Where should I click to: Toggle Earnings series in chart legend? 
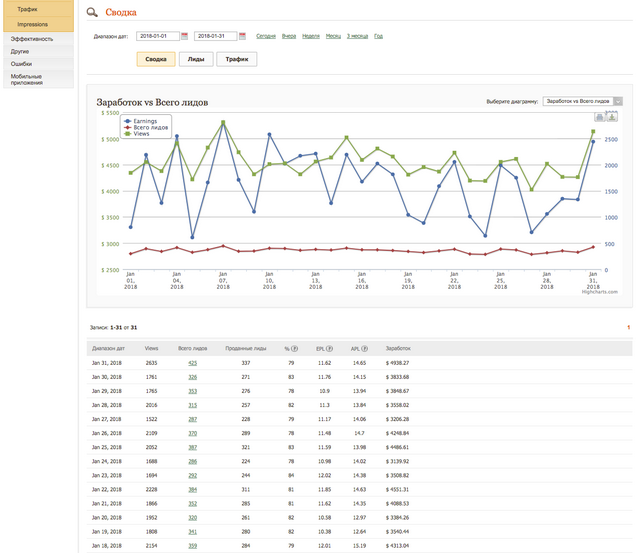(144, 120)
